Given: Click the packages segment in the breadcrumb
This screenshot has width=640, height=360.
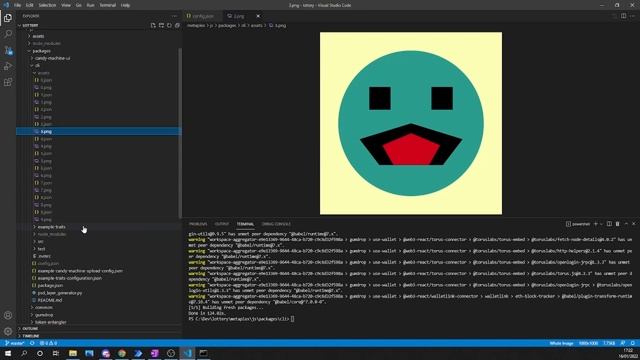Looking at the screenshot, I should [x=227, y=25].
